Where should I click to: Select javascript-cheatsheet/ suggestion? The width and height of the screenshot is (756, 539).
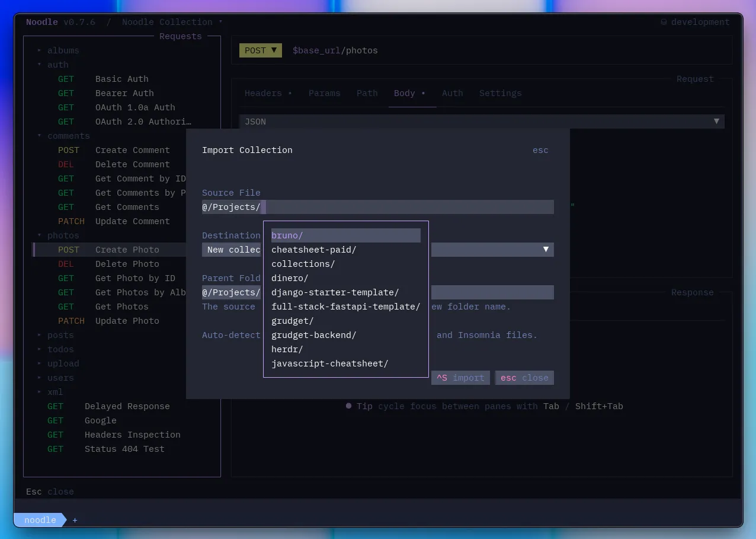pyautogui.click(x=346, y=363)
